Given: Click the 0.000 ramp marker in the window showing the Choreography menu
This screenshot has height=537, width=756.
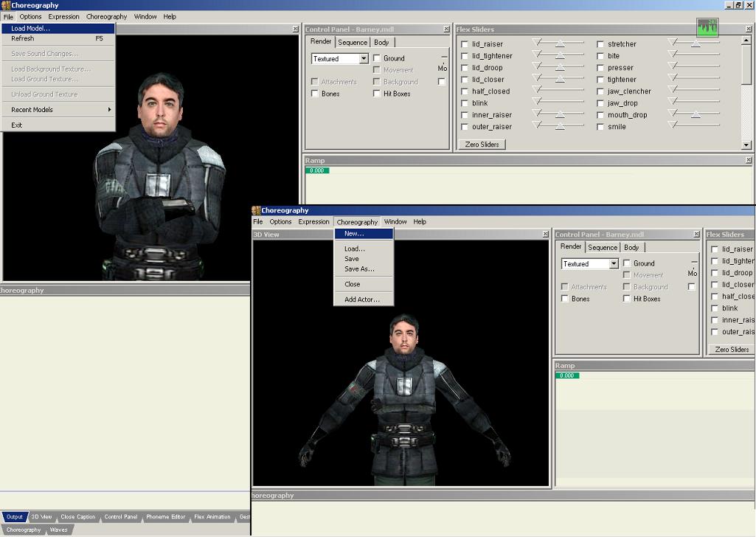Looking at the screenshot, I should click(x=567, y=375).
